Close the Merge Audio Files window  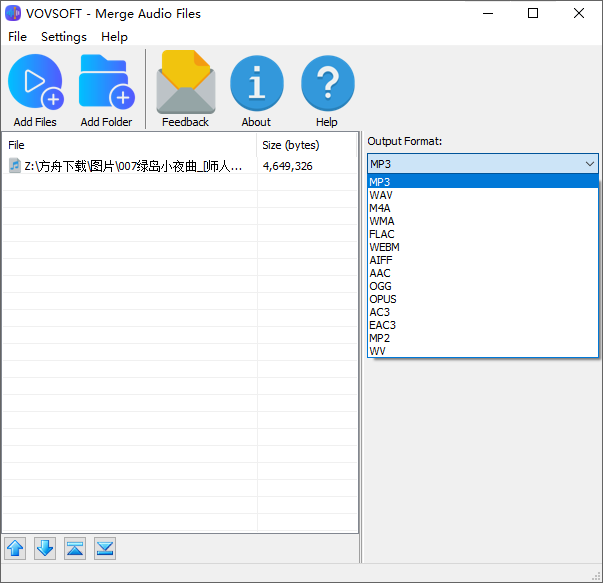coord(579,13)
